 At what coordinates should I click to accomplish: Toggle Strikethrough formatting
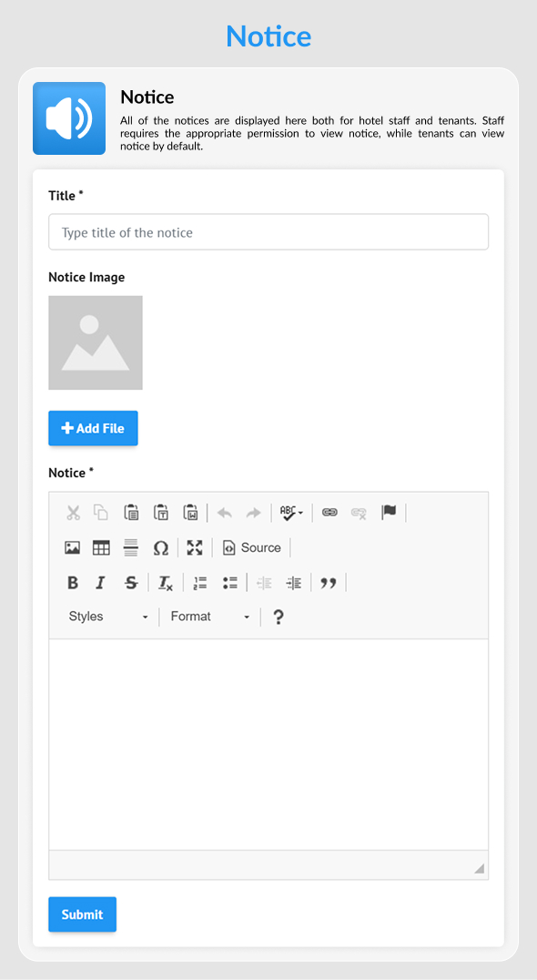(x=131, y=583)
